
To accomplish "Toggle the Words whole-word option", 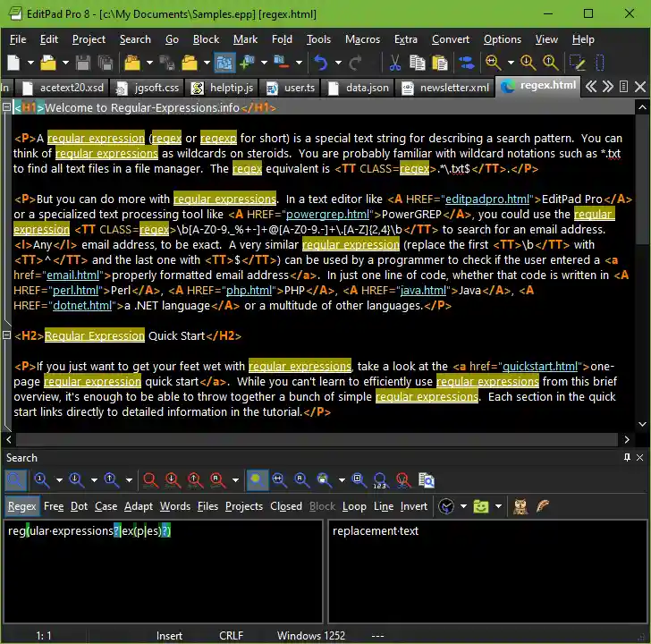I will point(175,506).
